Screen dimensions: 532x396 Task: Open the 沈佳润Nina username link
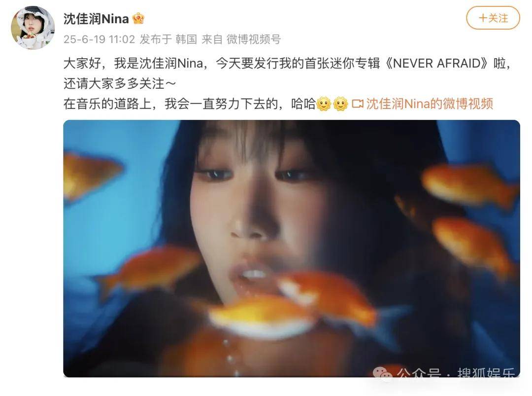tap(97, 19)
